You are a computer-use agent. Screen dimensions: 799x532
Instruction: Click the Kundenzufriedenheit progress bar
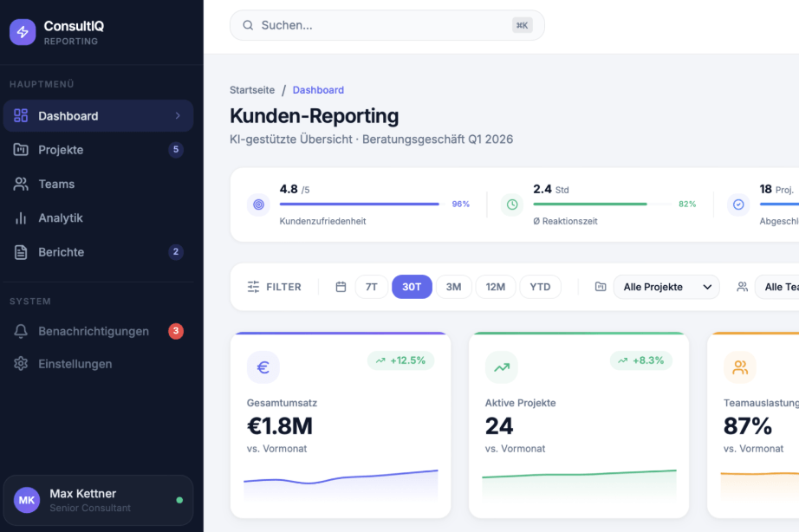(359, 204)
